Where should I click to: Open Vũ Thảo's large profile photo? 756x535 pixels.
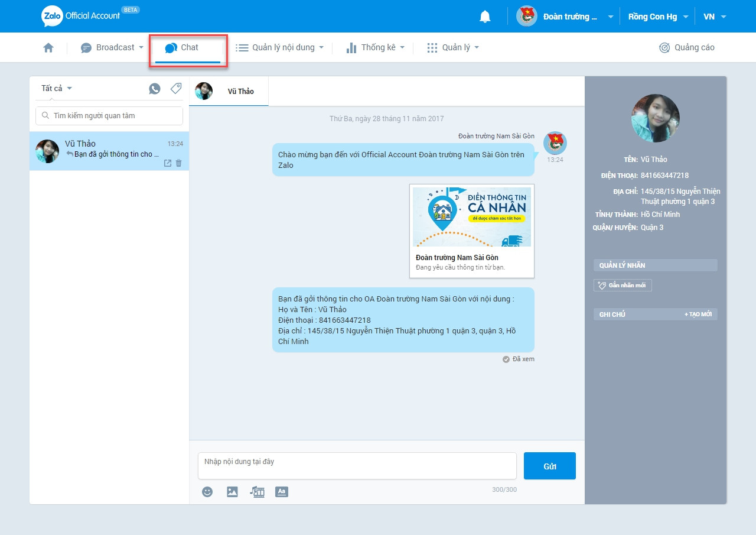click(x=656, y=118)
